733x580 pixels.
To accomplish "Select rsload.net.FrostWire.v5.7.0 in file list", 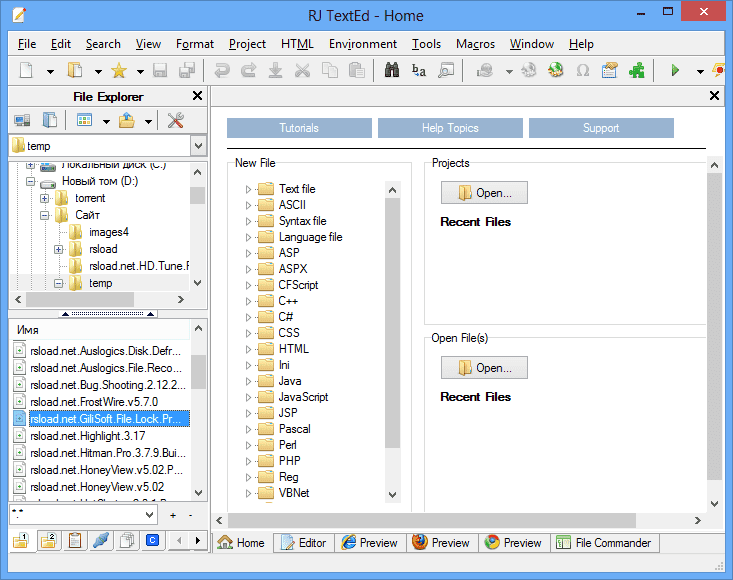I will click(x=94, y=402).
